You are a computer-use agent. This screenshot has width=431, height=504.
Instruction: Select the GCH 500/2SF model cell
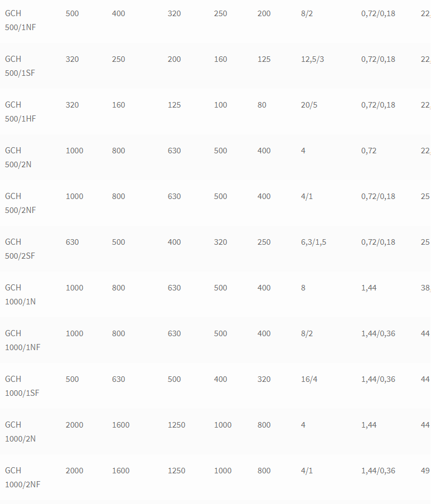point(20,249)
